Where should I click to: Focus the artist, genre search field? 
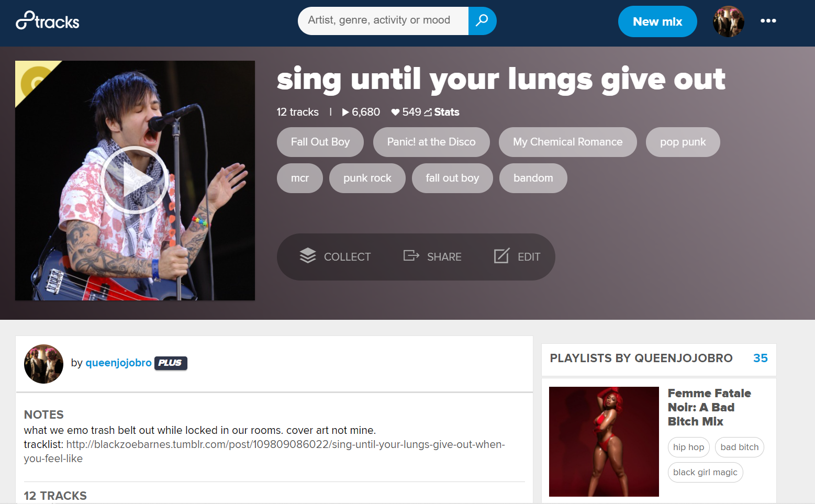383,20
